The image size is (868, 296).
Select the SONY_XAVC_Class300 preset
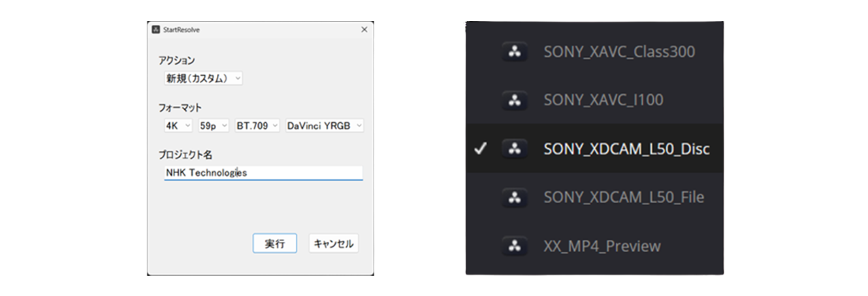[x=619, y=52]
